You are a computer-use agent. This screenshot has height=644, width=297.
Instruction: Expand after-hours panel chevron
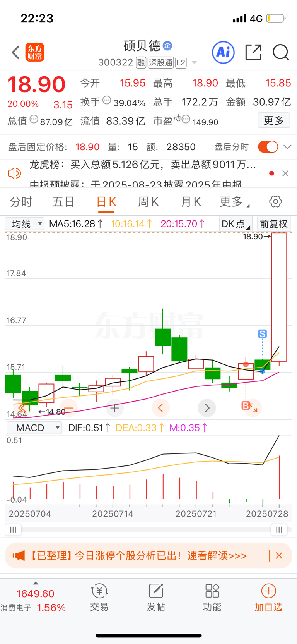click(x=287, y=147)
